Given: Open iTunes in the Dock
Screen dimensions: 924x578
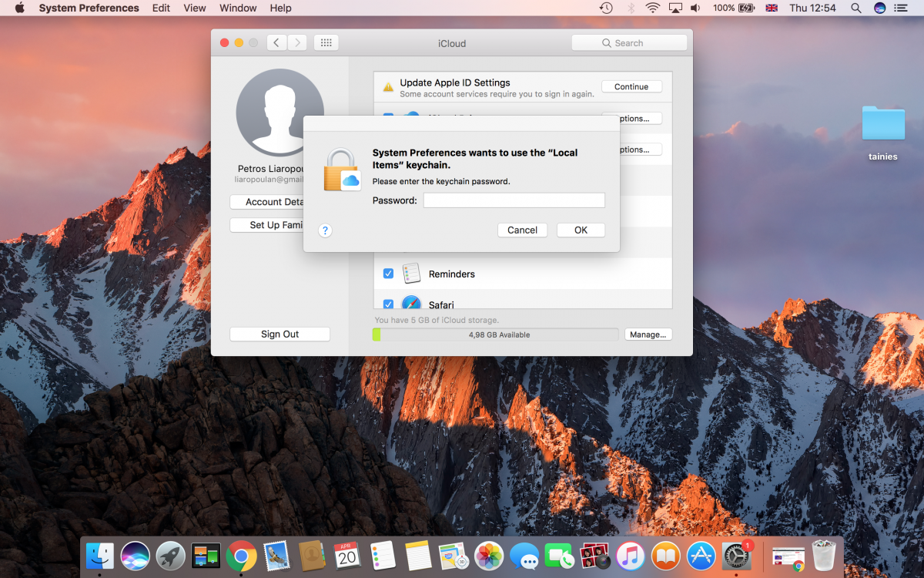Looking at the screenshot, I should (x=631, y=556).
